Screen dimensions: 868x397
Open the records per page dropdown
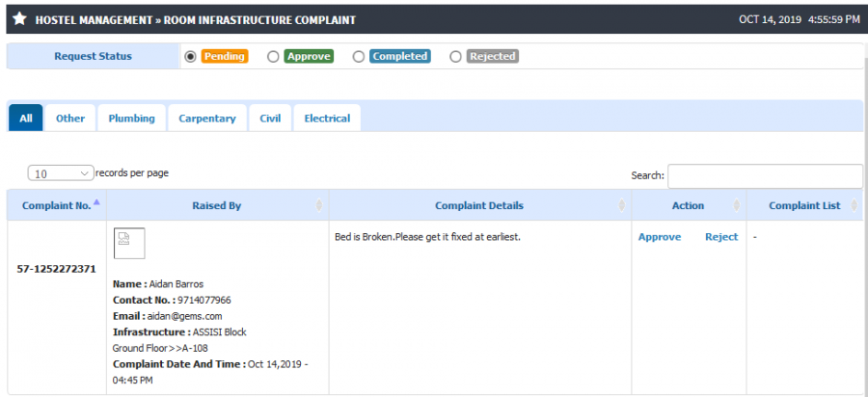tap(61, 173)
